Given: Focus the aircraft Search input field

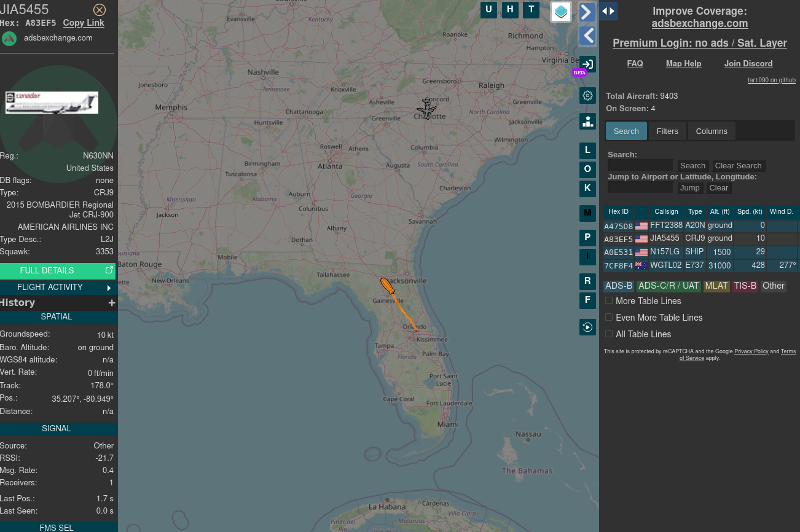Looking at the screenshot, I should tap(640, 165).
